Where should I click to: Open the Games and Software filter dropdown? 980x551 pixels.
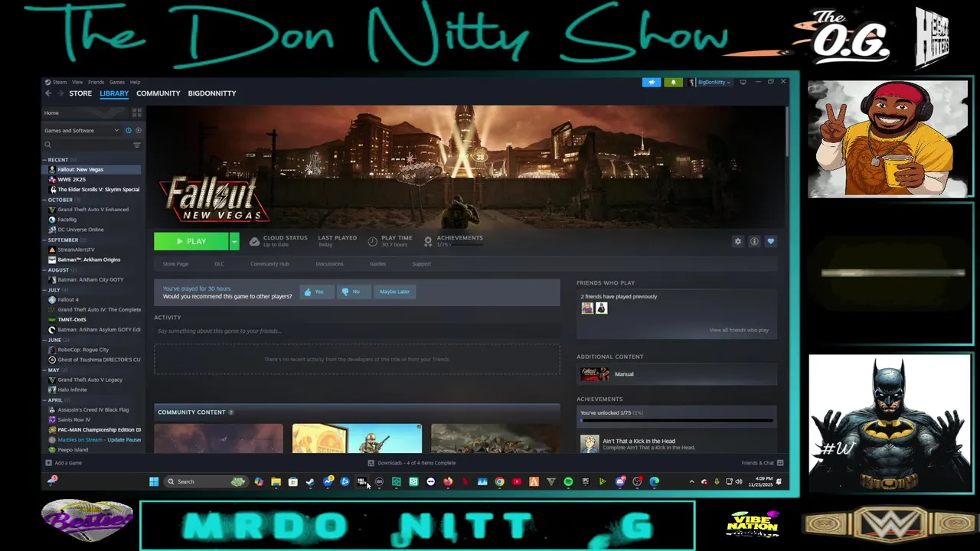pos(81,131)
